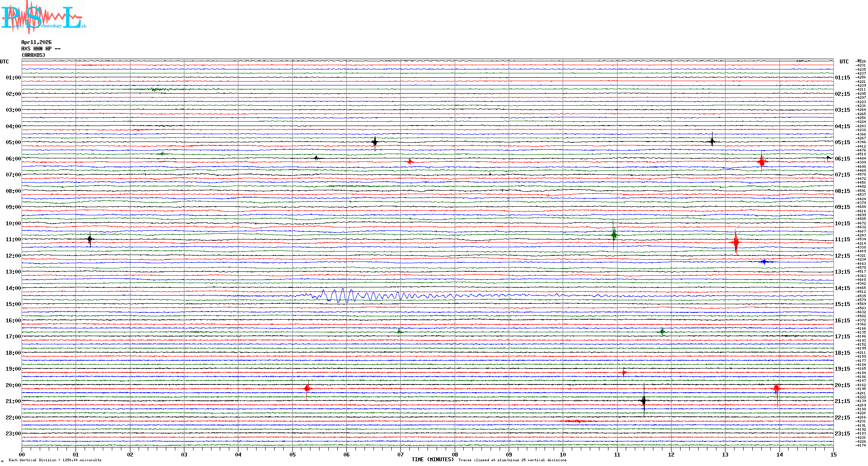Click the green spike event near minute 11
Viewport: 868px width, 466px height.
pos(614,235)
